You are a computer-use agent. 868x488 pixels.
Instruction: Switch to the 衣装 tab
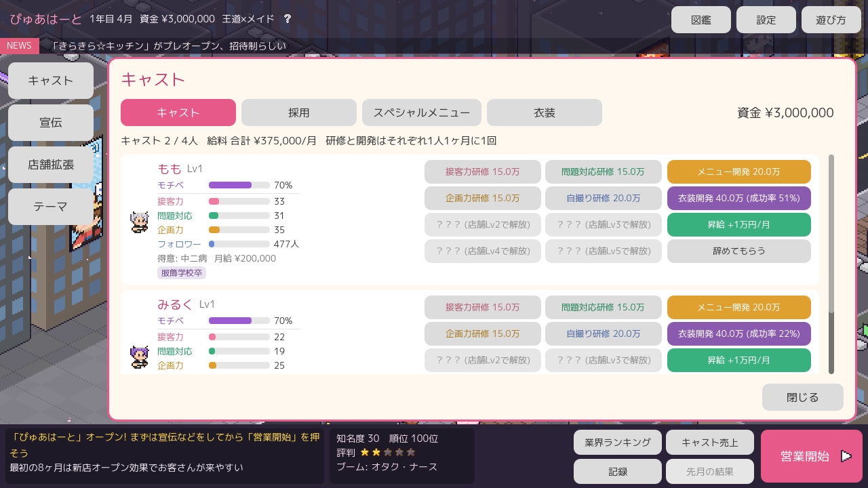(x=545, y=113)
